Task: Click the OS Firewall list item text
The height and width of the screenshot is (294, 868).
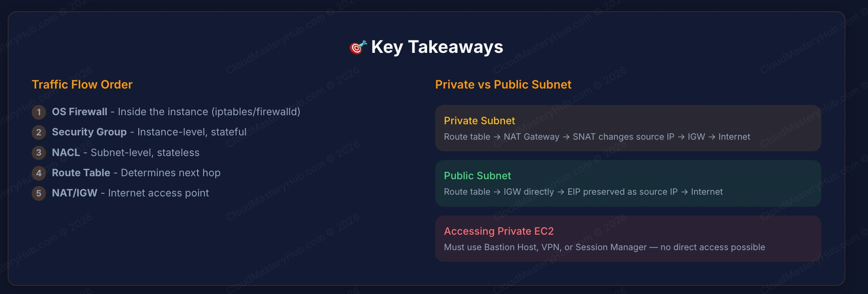Action: click(x=176, y=112)
